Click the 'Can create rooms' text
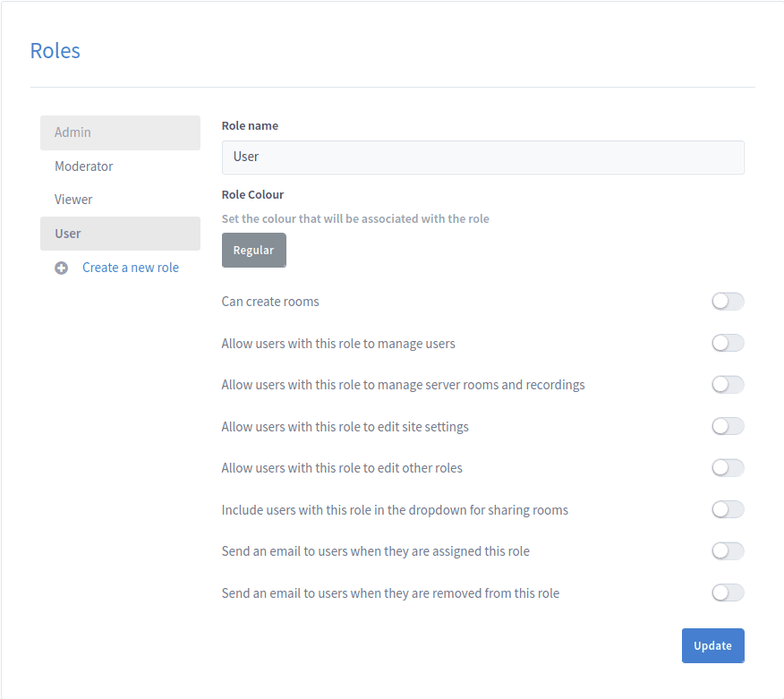Viewport: 784px width, 699px height. (270, 302)
